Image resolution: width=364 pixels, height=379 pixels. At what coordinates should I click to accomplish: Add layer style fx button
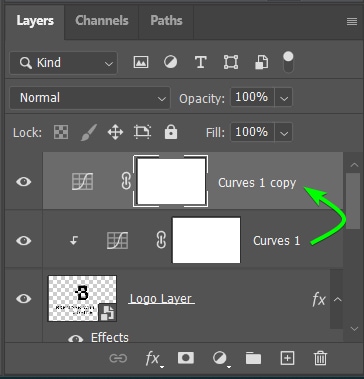pos(153,359)
